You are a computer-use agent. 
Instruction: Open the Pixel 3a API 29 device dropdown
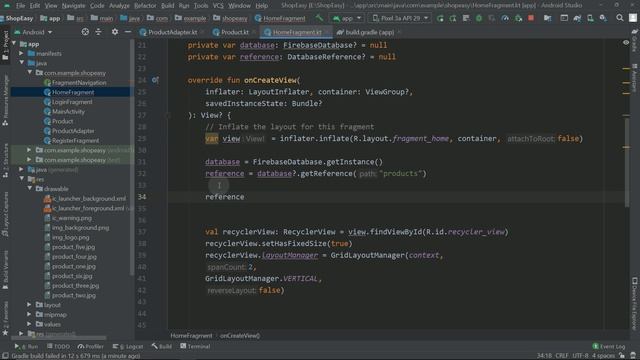click(400, 18)
